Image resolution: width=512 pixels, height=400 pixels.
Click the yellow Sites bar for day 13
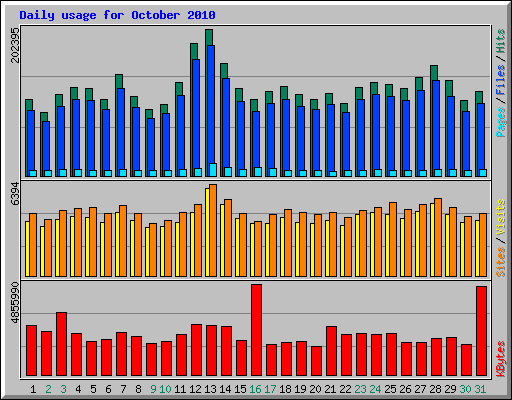207,232
